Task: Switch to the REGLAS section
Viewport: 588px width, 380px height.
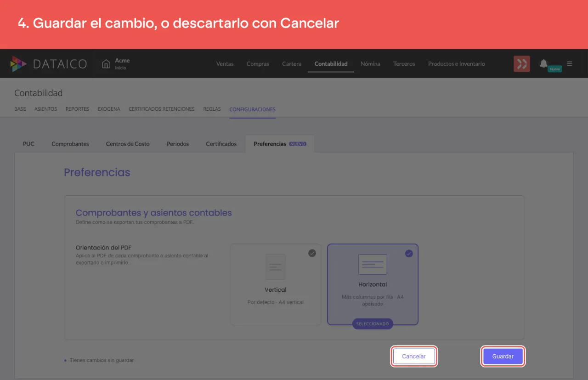Action: [x=212, y=109]
